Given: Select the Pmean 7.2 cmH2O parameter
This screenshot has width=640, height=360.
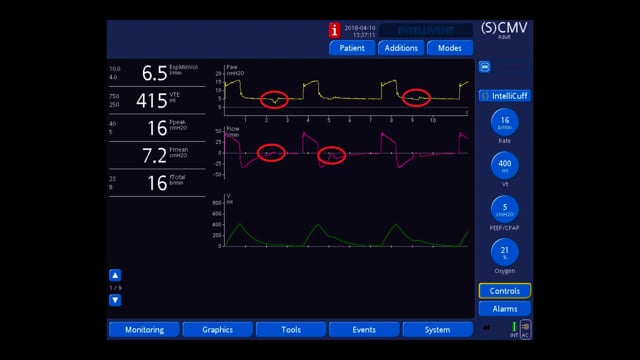Looking at the screenshot, I should click(x=157, y=156).
